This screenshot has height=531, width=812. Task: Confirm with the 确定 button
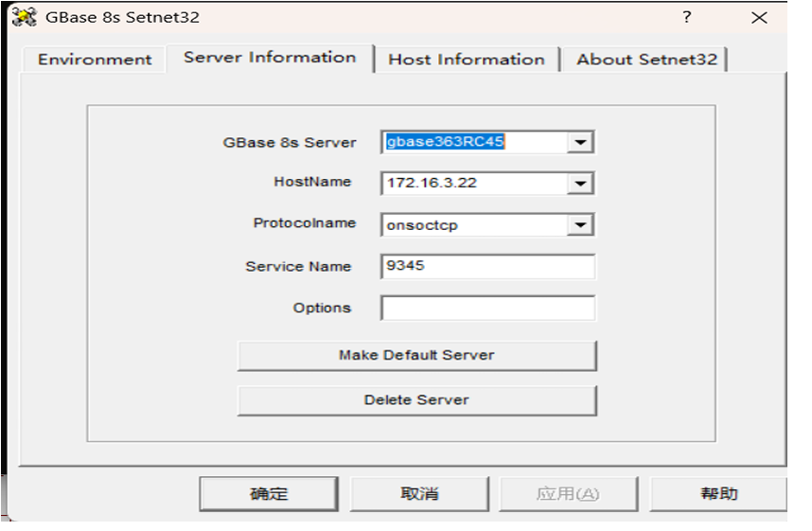(x=269, y=494)
